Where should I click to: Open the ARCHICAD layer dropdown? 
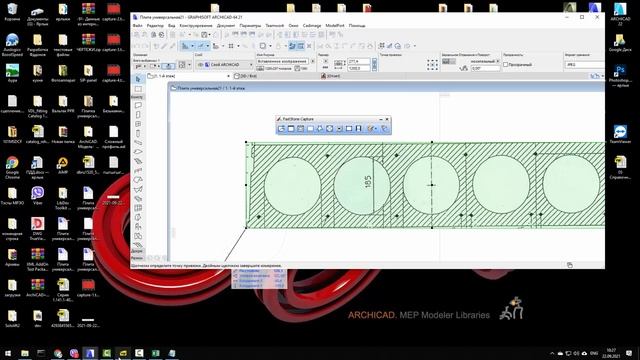tap(224, 64)
